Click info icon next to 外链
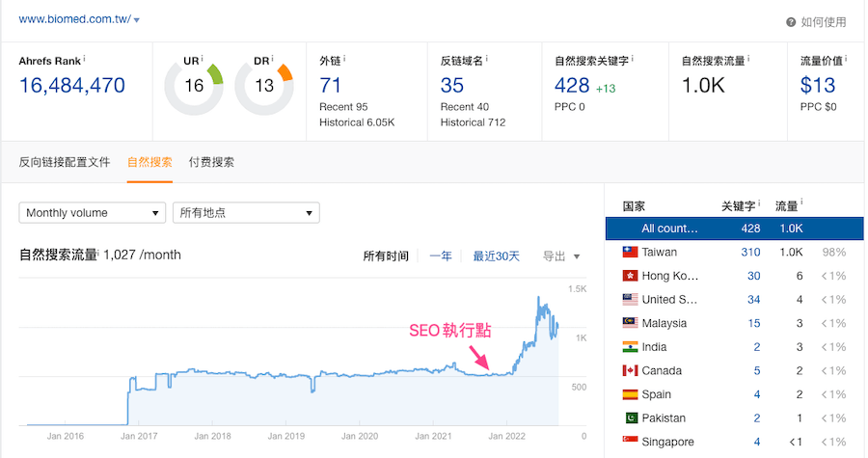The height and width of the screenshot is (458, 868). tap(344, 58)
